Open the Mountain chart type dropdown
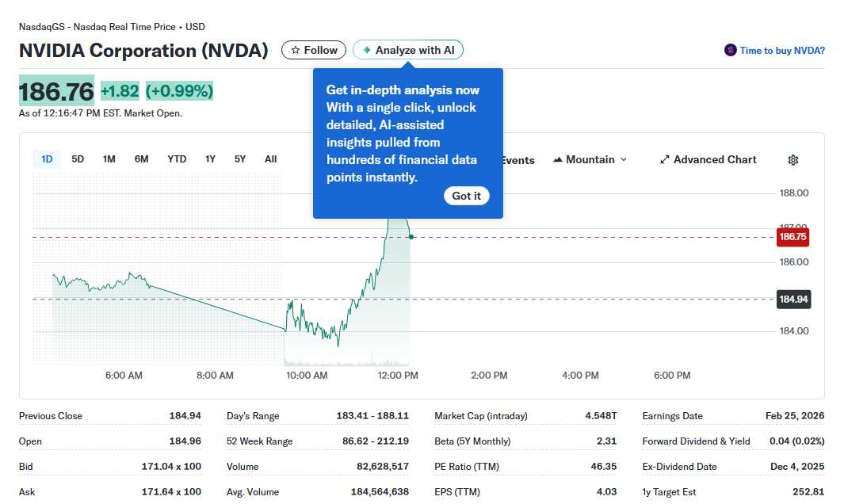The width and height of the screenshot is (844, 504). pos(590,159)
